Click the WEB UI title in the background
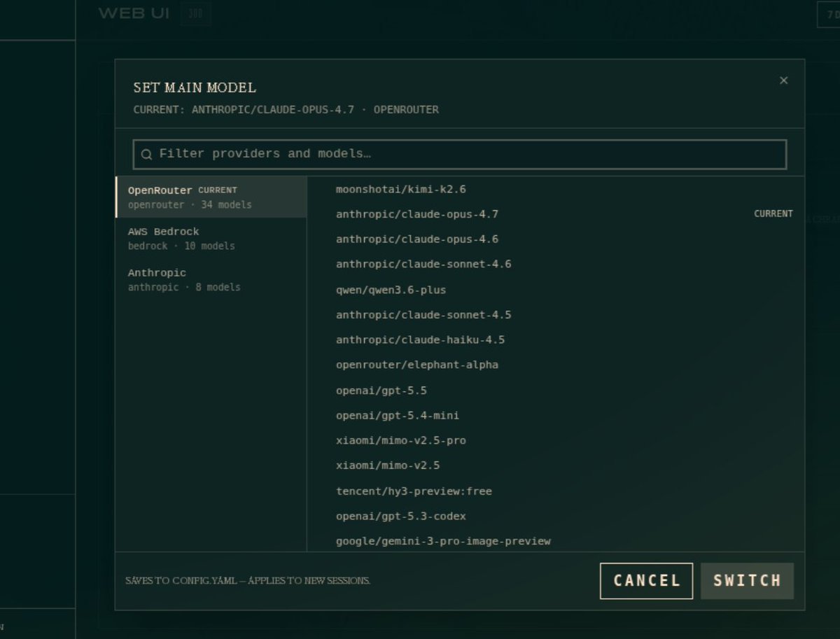This screenshot has width=840, height=639. pos(134,13)
